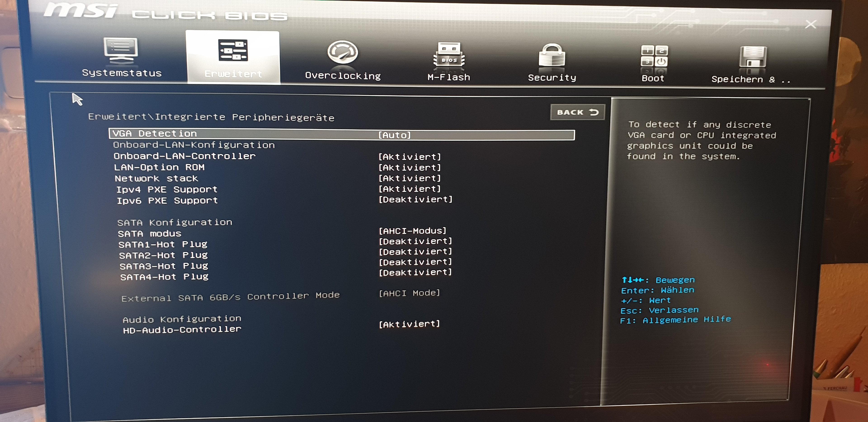Image resolution: width=868 pixels, height=422 pixels.
Task: Switch to the Overclocking tab label
Action: (x=342, y=76)
